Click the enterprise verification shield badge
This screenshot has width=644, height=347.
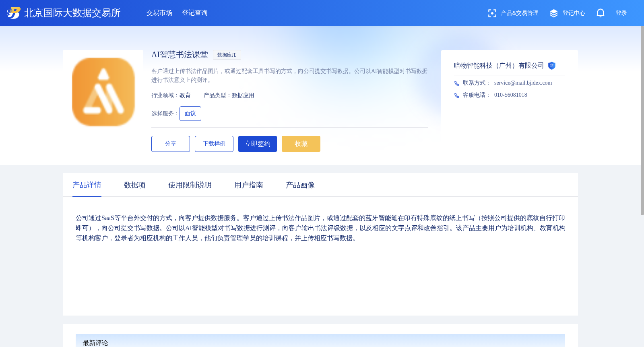click(552, 66)
